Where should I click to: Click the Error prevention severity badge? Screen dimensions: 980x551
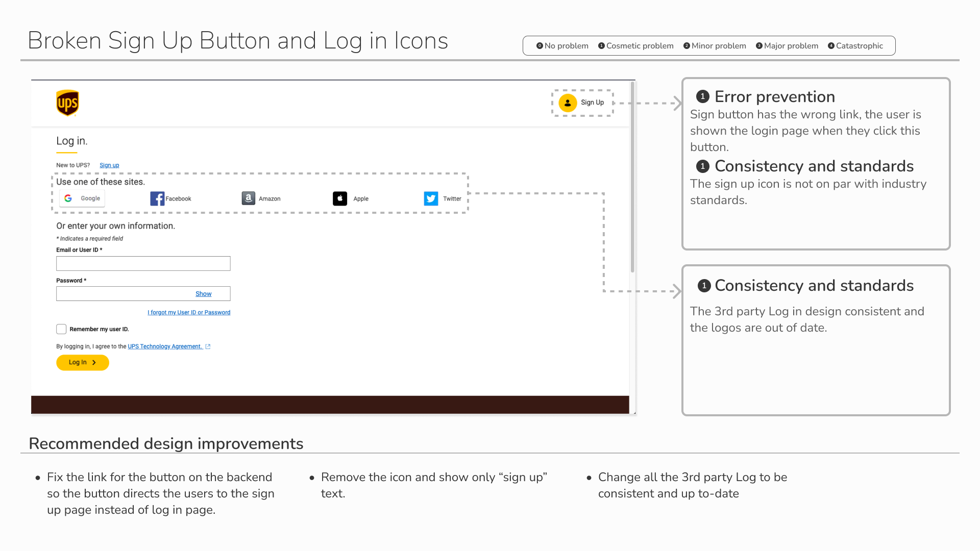[703, 96]
